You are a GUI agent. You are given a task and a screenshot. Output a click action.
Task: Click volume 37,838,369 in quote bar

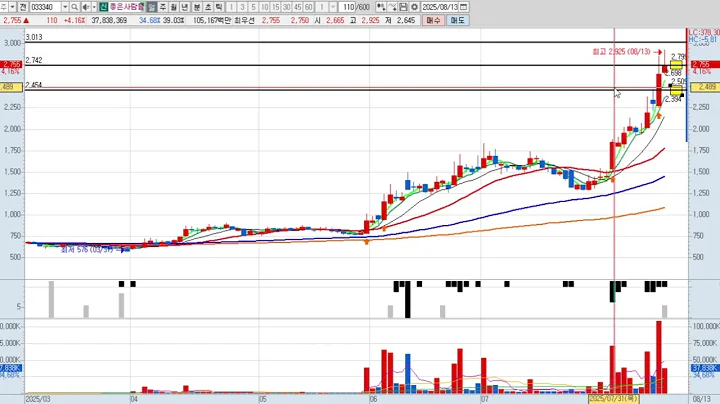click(x=109, y=20)
